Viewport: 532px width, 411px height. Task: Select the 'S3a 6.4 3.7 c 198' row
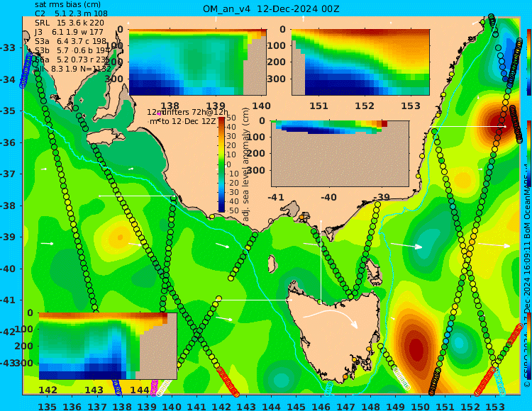click(x=70, y=41)
